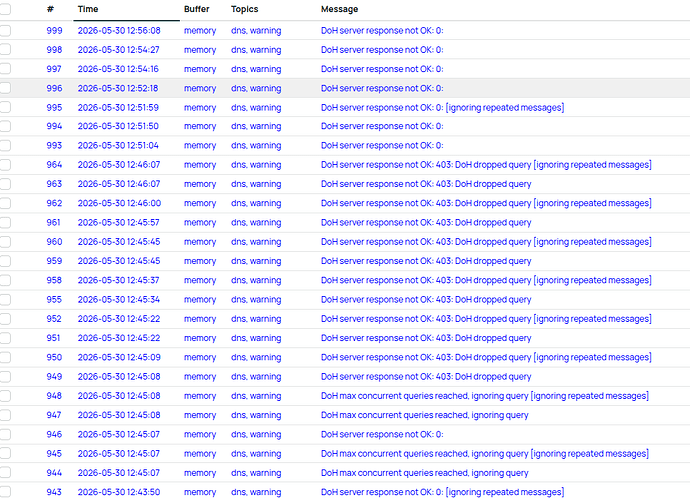Open log entry number 993
Image resolution: width=690 pixels, height=498 pixels.
click(54, 146)
